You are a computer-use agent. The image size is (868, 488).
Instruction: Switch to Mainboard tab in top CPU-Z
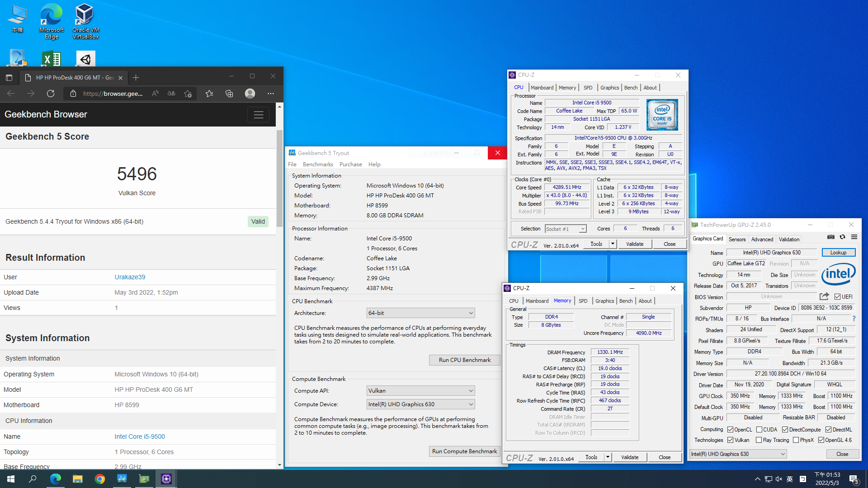542,88
